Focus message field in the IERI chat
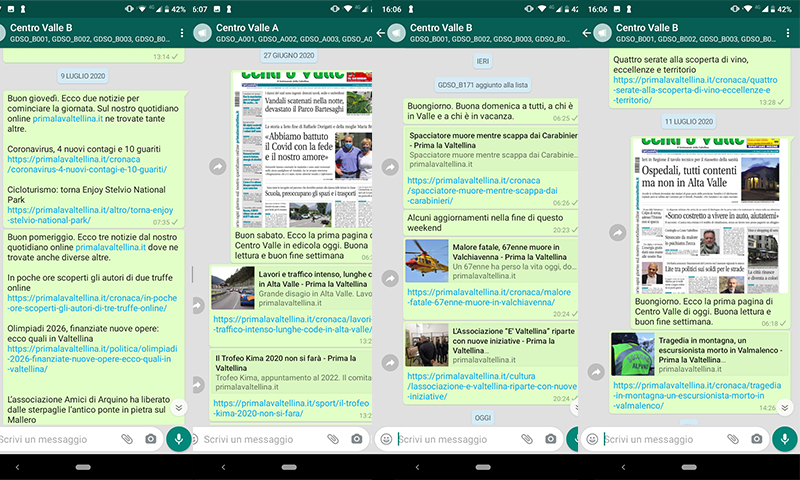Image resolution: width=800 pixels, height=480 pixels. [x=456, y=439]
